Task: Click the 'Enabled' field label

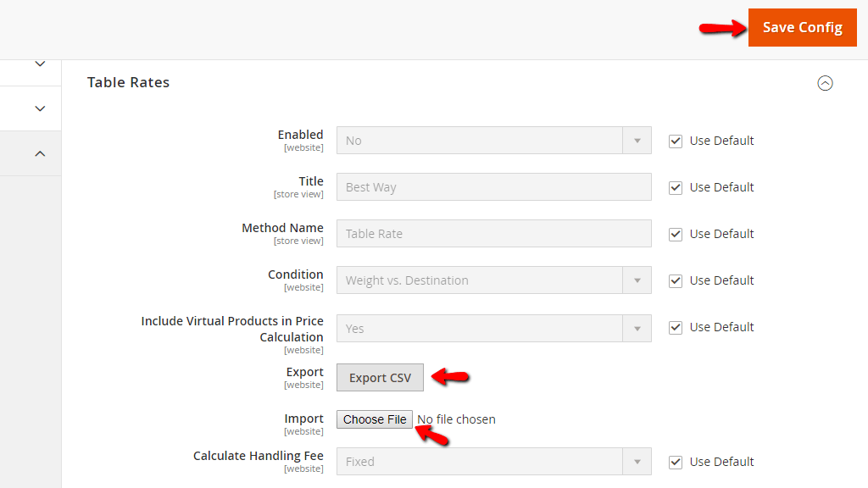Action: 301,135
